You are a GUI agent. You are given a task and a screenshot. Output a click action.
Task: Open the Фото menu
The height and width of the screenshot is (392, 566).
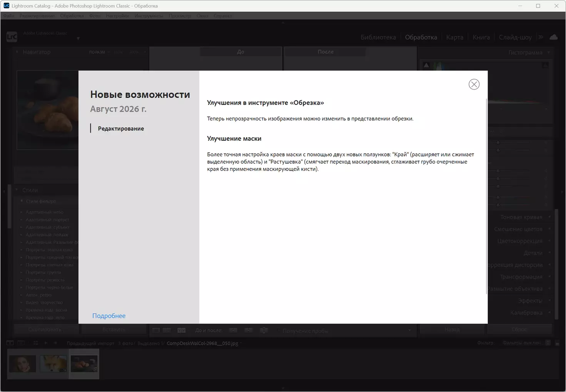pyautogui.click(x=95, y=16)
